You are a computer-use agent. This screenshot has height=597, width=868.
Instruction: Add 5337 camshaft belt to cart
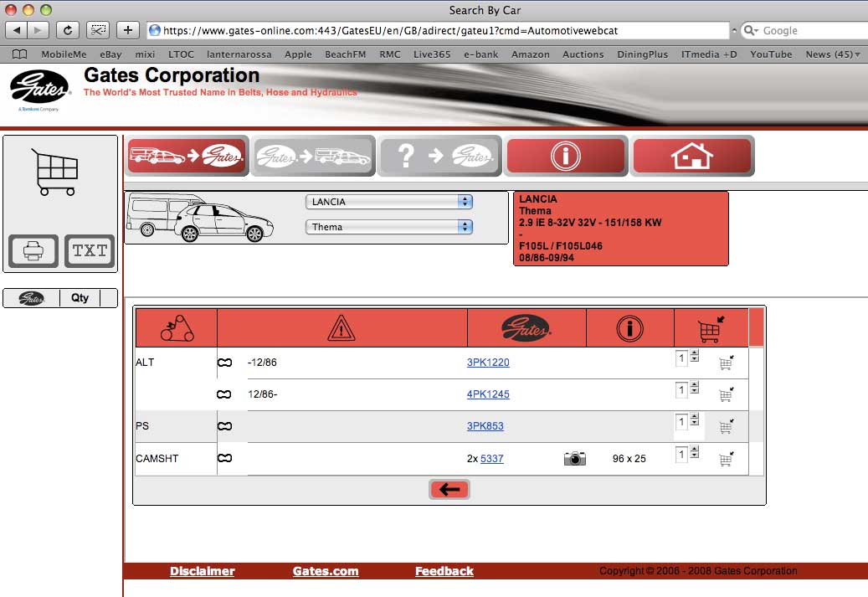(726, 459)
